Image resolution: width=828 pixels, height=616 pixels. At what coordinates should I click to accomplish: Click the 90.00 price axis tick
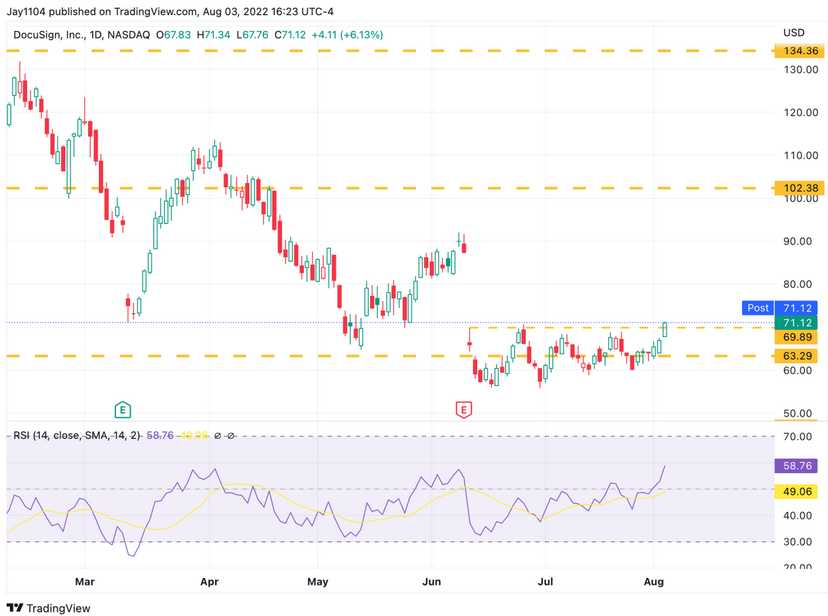pyautogui.click(x=797, y=241)
